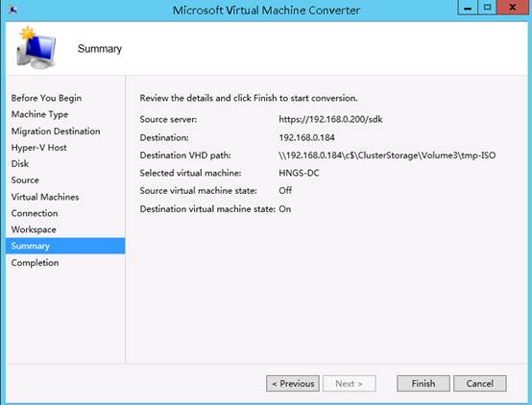Viewport: 532px width, 405px height.
Task: Select the Source step
Action: pos(25,180)
